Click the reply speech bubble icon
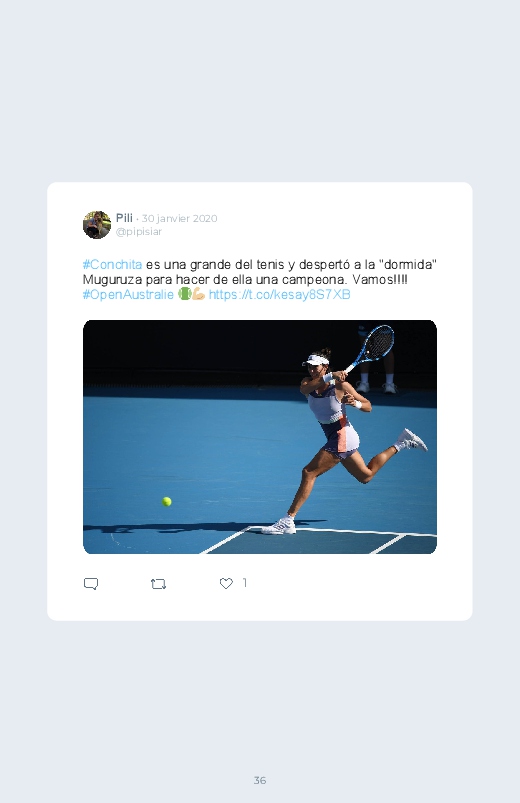The image size is (520, 803). point(91,584)
